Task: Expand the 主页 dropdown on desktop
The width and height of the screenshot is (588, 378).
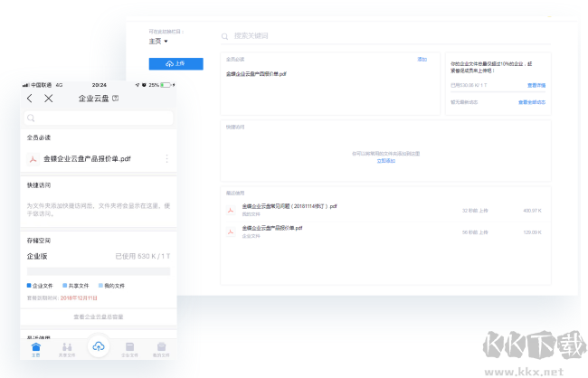Action: (x=159, y=42)
